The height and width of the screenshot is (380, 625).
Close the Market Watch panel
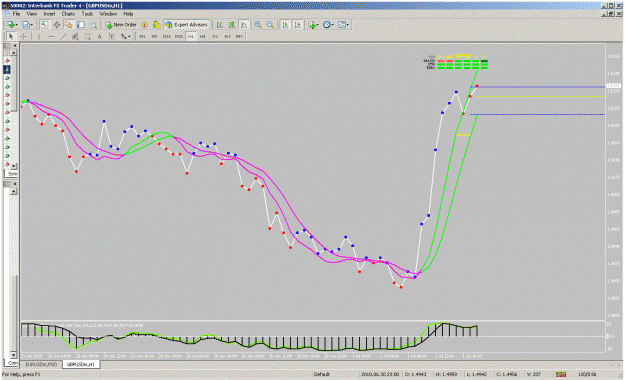pyautogui.click(x=15, y=45)
